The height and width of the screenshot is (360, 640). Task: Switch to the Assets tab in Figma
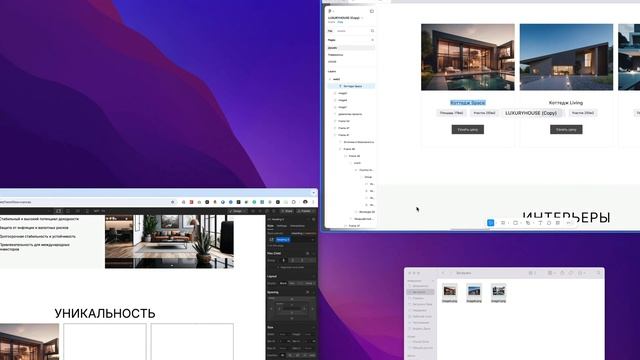(341, 31)
